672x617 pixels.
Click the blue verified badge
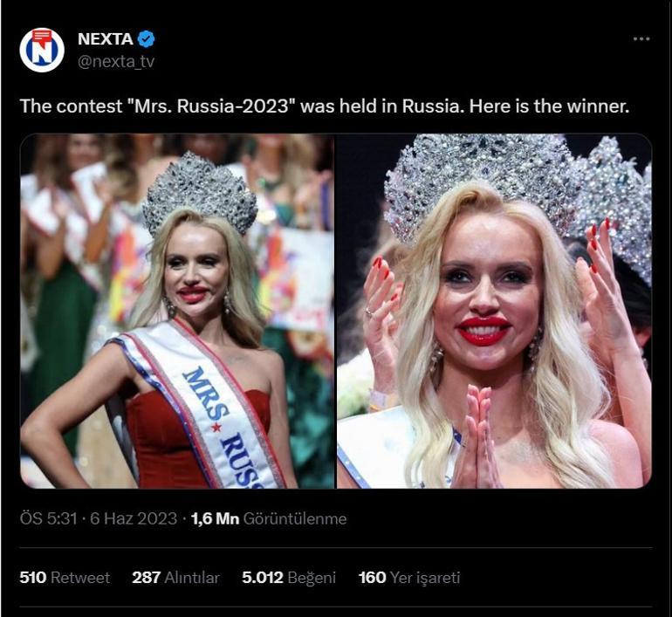[147, 39]
